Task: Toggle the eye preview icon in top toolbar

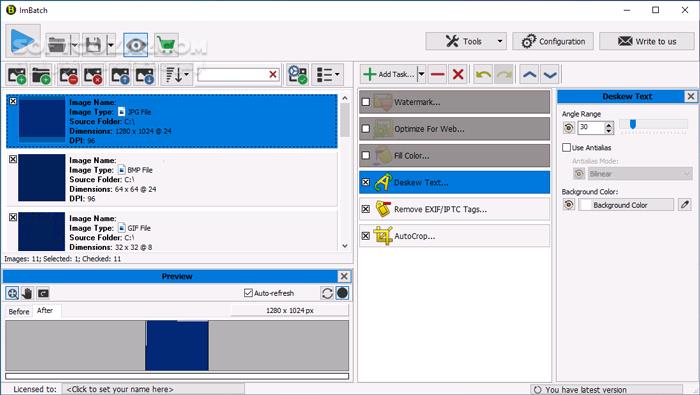Action: coord(136,45)
